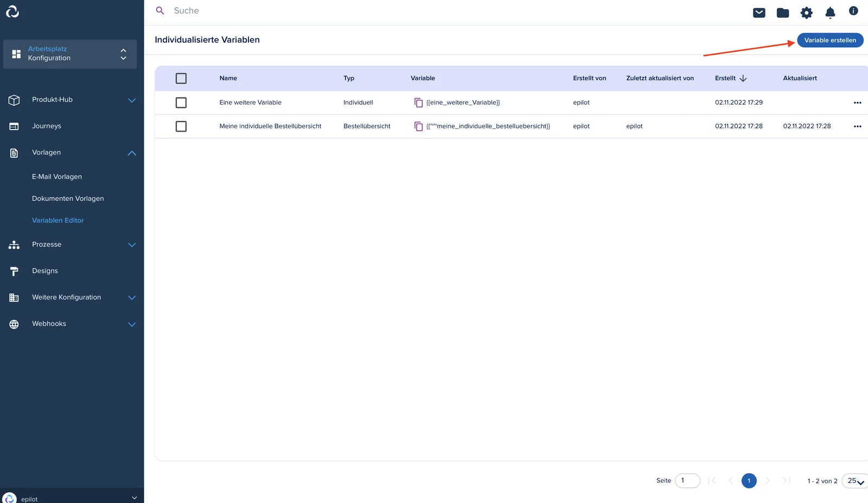This screenshot has width=868, height=503.
Task: Expand the Produkt-Hub menu chevron
Action: coord(132,100)
